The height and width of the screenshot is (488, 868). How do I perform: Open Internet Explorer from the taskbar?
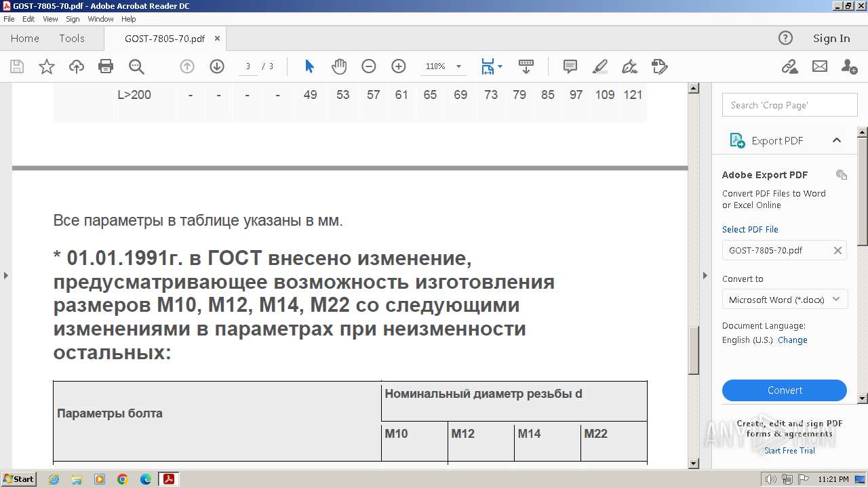click(54, 479)
